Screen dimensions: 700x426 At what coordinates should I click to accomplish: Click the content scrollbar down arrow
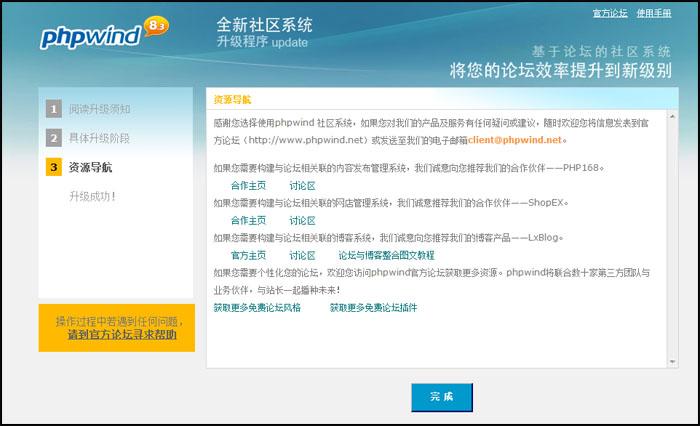click(672, 361)
